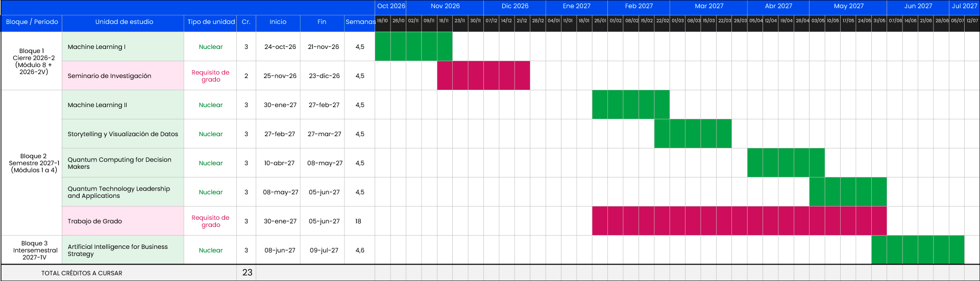Select credits value "2" for Seminario de Investigación
The height and width of the screenshot is (281, 980).
coord(246,75)
